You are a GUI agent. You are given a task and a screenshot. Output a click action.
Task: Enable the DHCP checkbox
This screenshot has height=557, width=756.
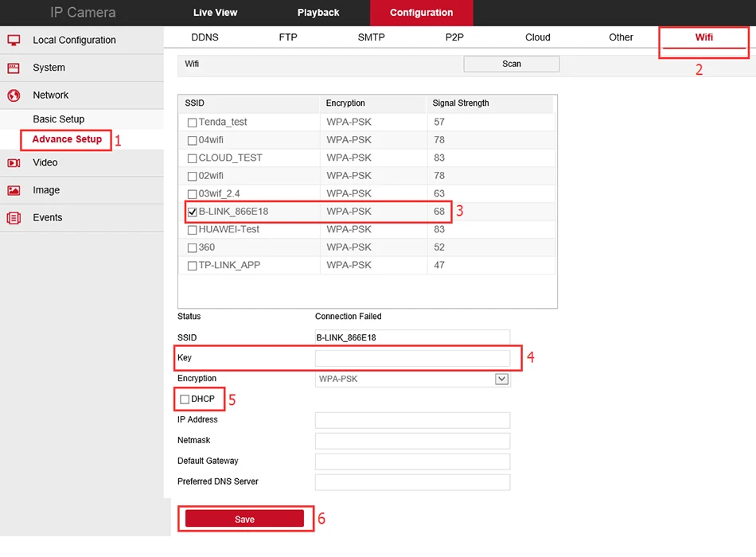pyautogui.click(x=185, y=399)
